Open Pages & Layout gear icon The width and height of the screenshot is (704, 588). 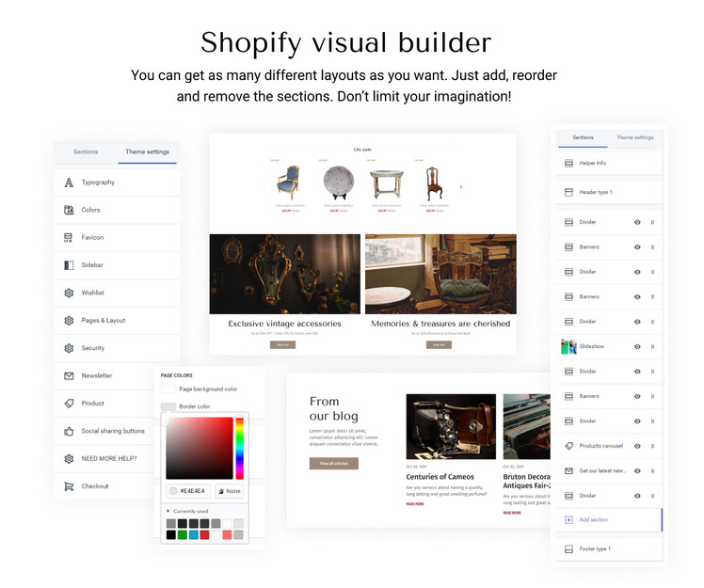(69, 321)
